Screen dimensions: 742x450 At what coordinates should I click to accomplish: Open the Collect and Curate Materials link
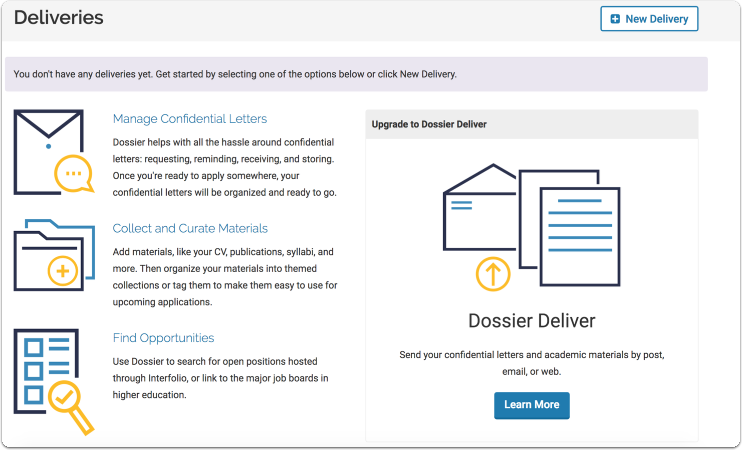[x=190, y=229]
